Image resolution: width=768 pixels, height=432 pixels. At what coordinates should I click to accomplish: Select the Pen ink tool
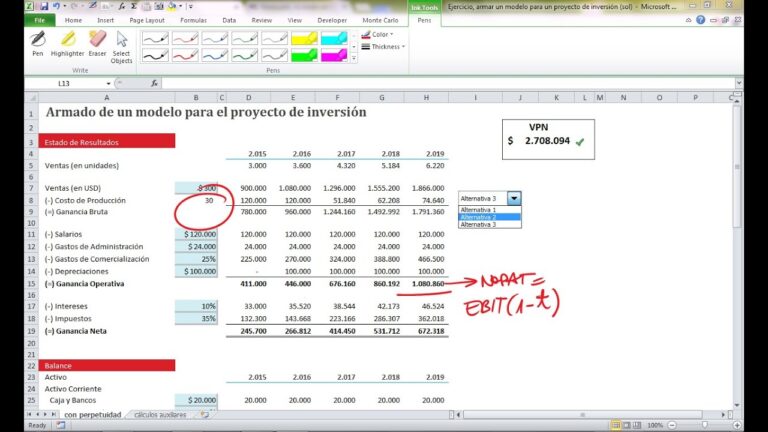pyautogui.click(x=38, y=44)
